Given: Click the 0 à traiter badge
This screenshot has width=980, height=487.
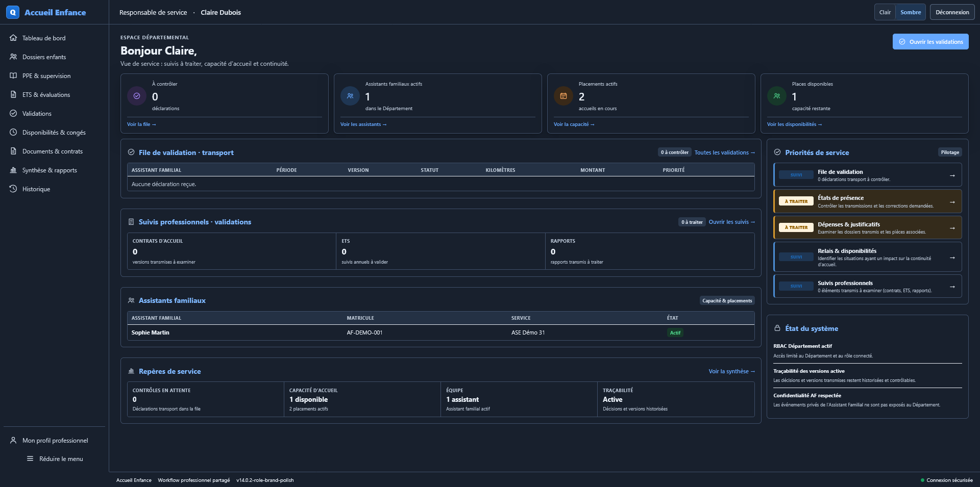Looking at the screenshot, I should [x=692, y=222].
